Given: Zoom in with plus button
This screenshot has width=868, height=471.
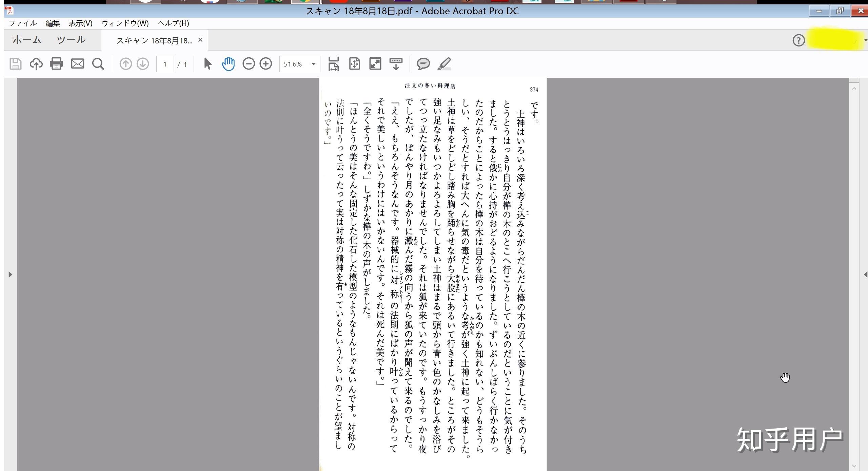Looking at the screenshot, I should click(x=266, y=64).
